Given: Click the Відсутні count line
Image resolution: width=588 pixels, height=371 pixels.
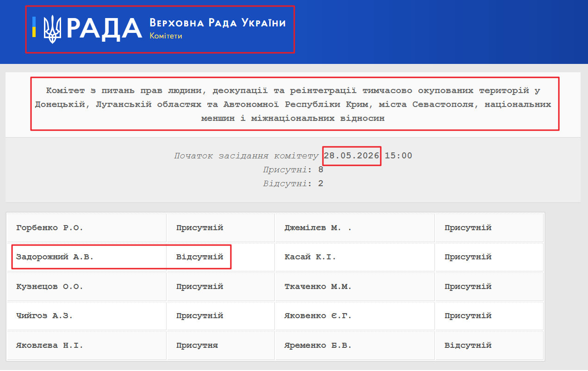Looking at the screenshot, I should (x=293, y=183).
